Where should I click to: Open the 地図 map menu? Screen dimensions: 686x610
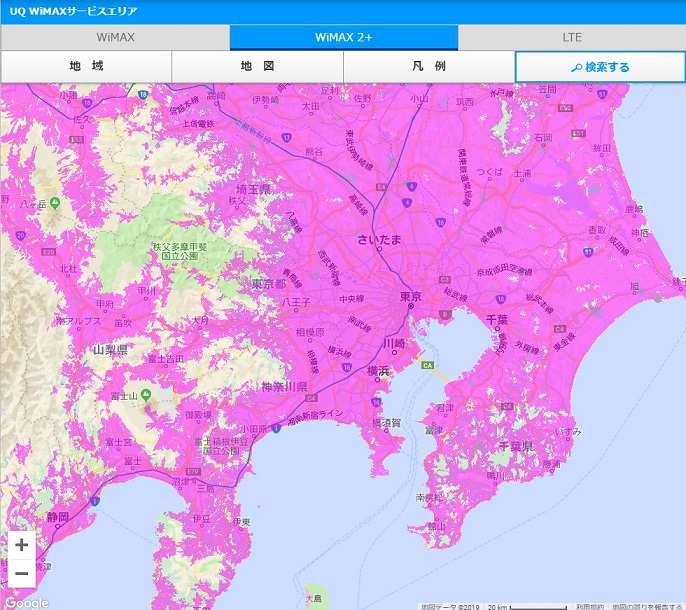pos(257,67)
